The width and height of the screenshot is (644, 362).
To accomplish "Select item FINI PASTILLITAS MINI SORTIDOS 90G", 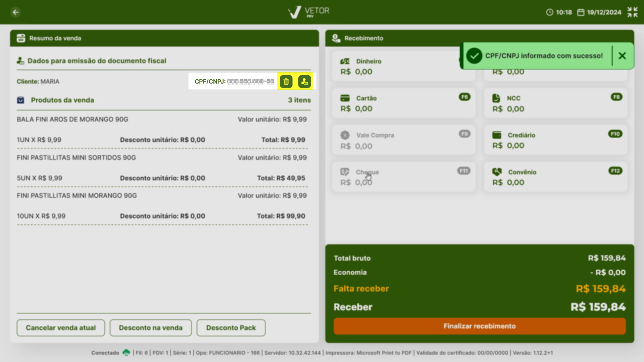I will 76,157.
